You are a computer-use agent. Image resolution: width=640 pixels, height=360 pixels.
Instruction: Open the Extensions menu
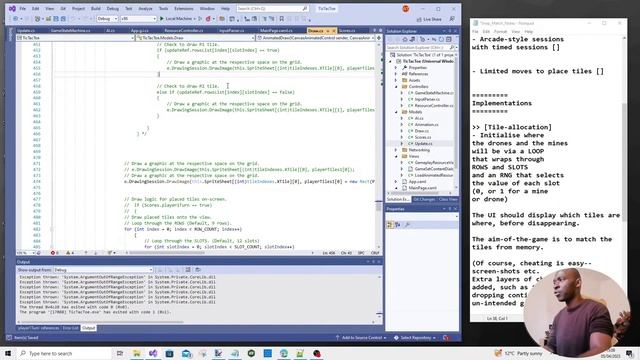click(x=184, y=9)
